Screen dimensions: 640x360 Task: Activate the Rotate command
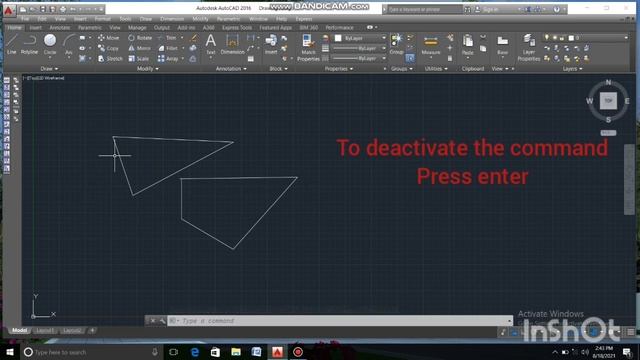[140, 38]
